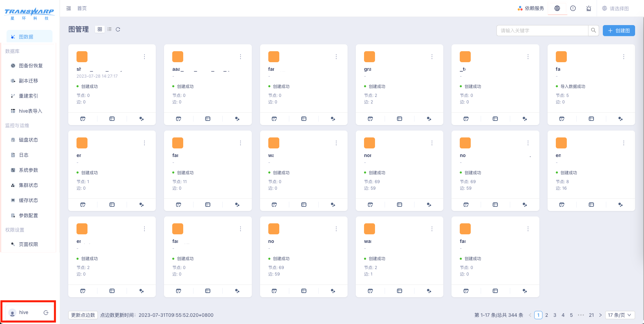Click orange graph thumbnail on 'aaa_' card
The image size is (644, 324).
[178, 57]
